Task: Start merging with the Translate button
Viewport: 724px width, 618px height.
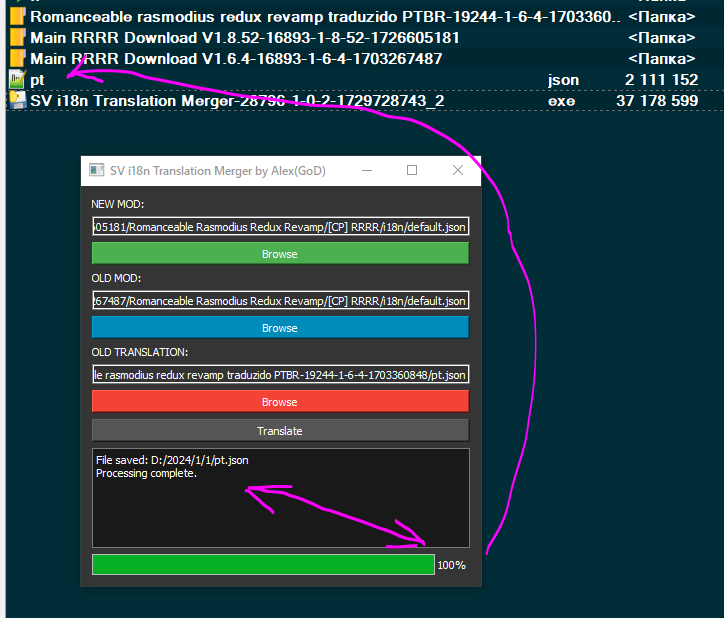Action: point(280,431)
